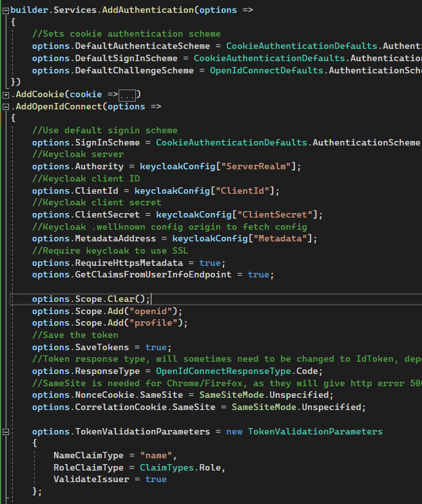Expand the collapsed .AddCookie block
422x504 pixels.
(6, 95)
